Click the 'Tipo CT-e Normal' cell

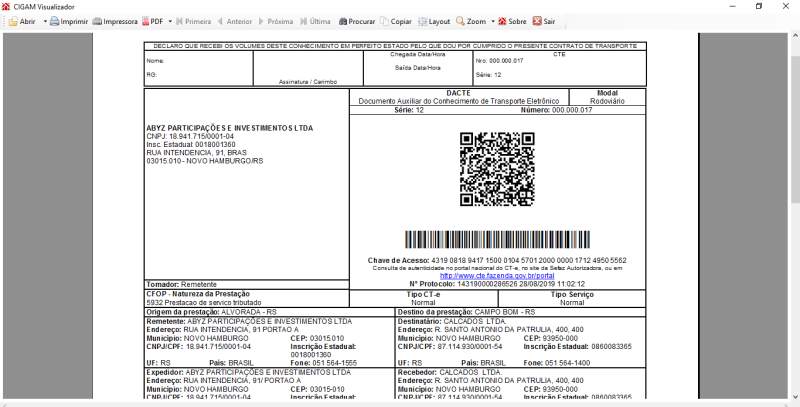click(423, 298)
